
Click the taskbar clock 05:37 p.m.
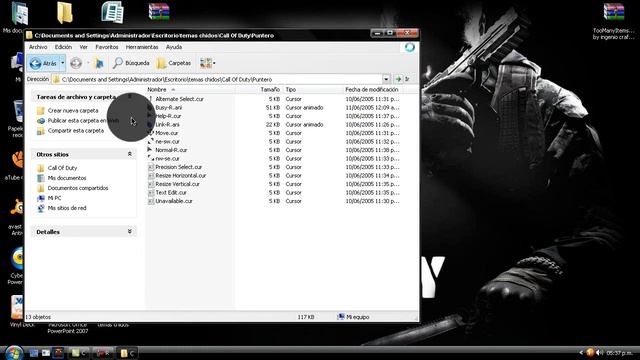click(x=621, y=353)
